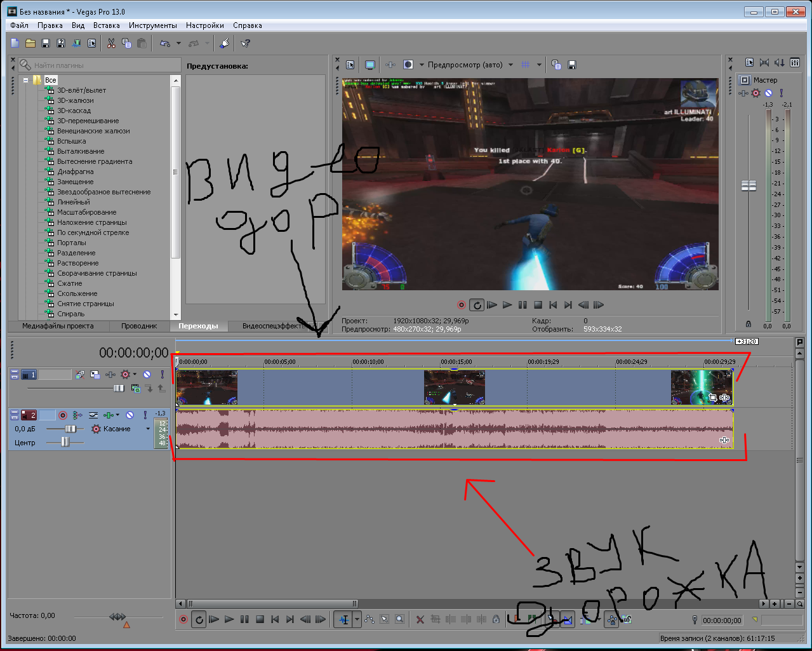Collapse the Все folder in transitions tree

[x=27, y=80]
